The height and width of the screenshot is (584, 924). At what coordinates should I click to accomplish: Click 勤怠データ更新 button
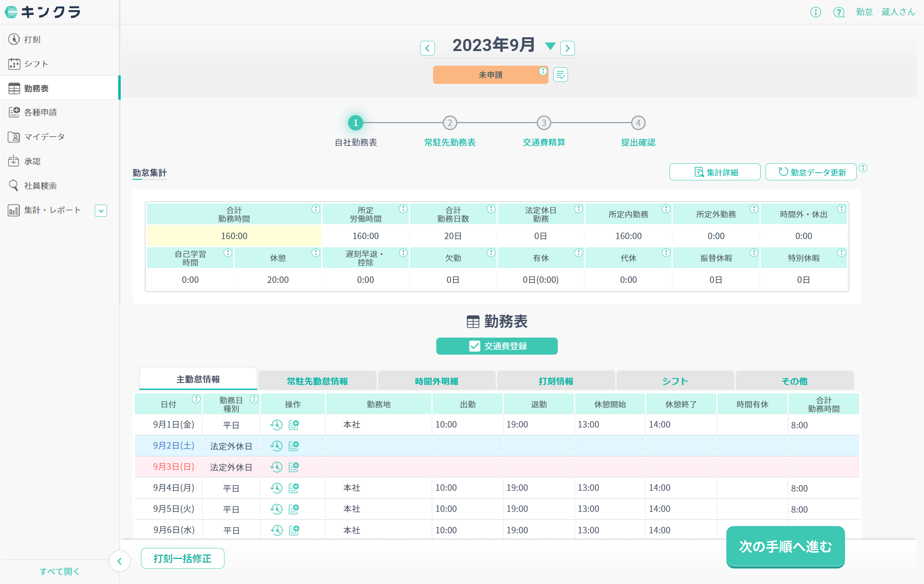[811, 172]
